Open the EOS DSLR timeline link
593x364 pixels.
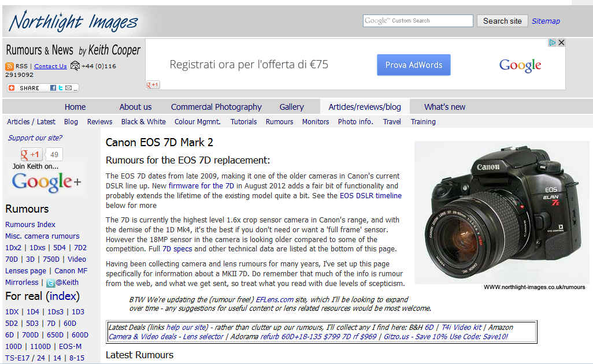tap(370, 196)
